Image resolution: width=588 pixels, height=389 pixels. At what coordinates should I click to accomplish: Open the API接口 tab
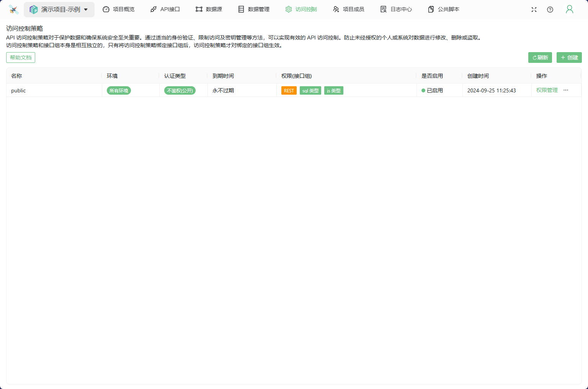165,9
